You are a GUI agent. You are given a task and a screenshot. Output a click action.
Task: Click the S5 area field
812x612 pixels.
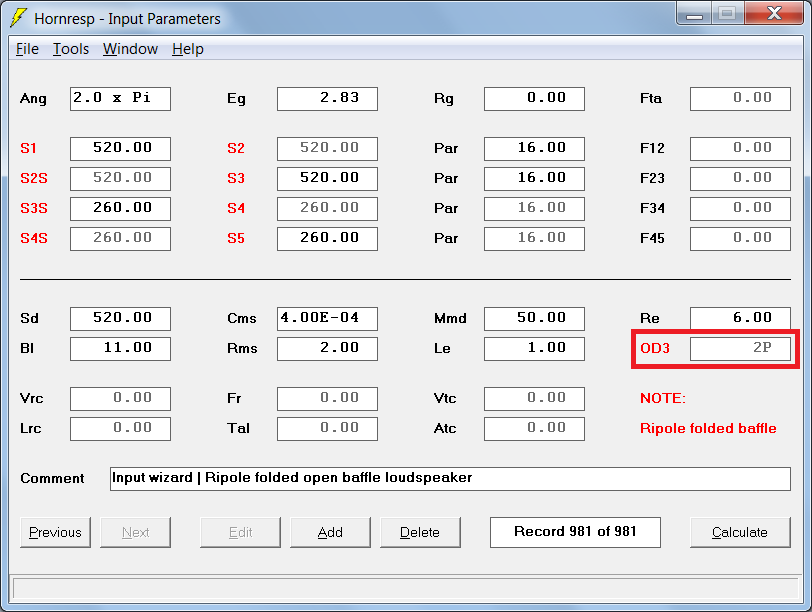[327, 239]
